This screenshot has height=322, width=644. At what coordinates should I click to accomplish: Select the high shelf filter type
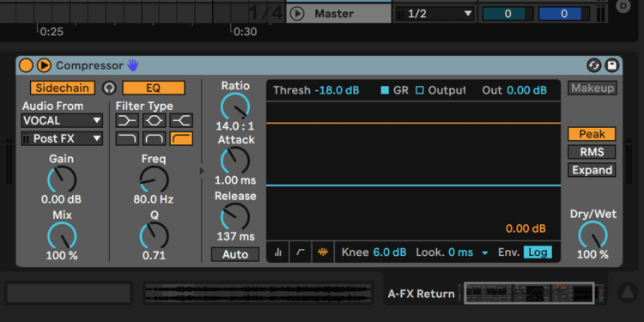pos(181,120)
